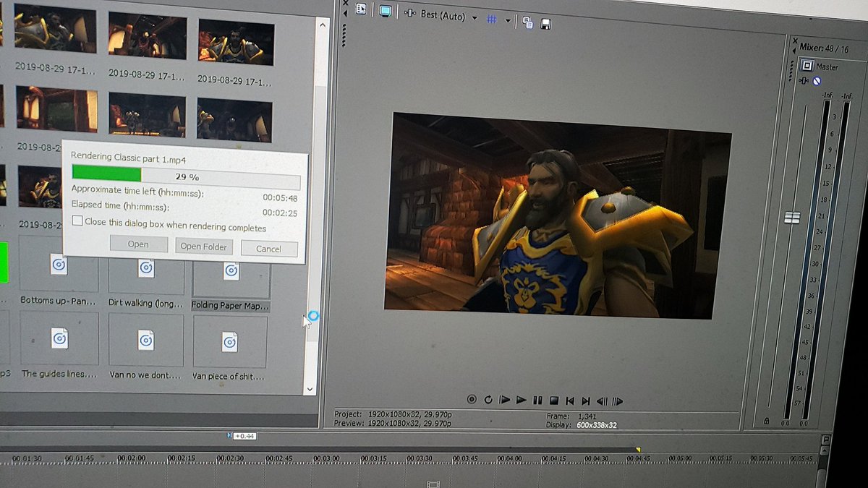Click the green rendering progress bar
Image resolution: width=868 pixels, height=488 pixels.
[106, 174]
